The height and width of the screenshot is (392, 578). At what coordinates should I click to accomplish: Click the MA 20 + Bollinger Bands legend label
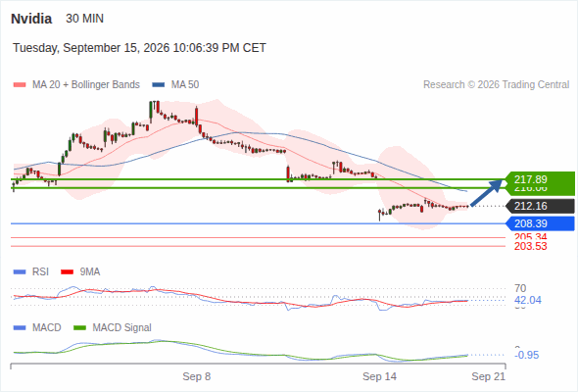[x=86, y=85]
